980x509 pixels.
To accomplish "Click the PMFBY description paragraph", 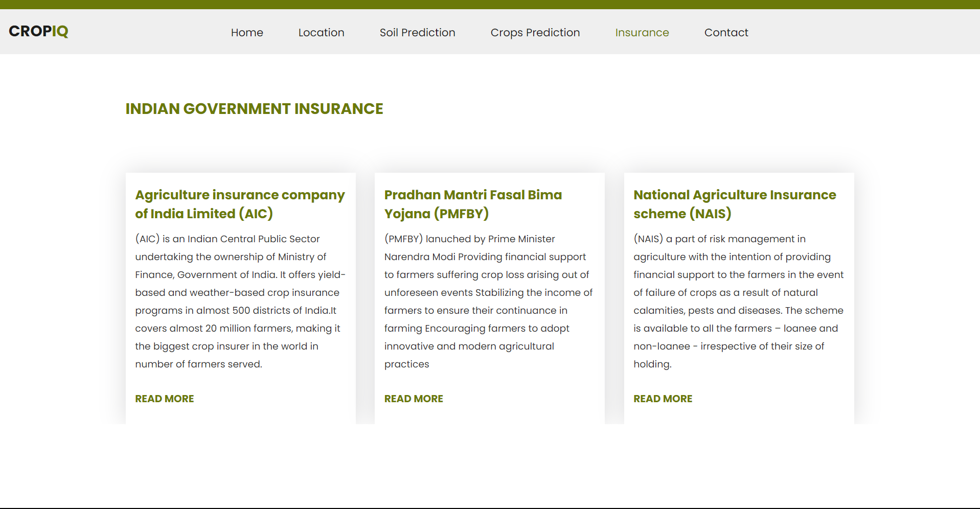I will coord(489,302).
